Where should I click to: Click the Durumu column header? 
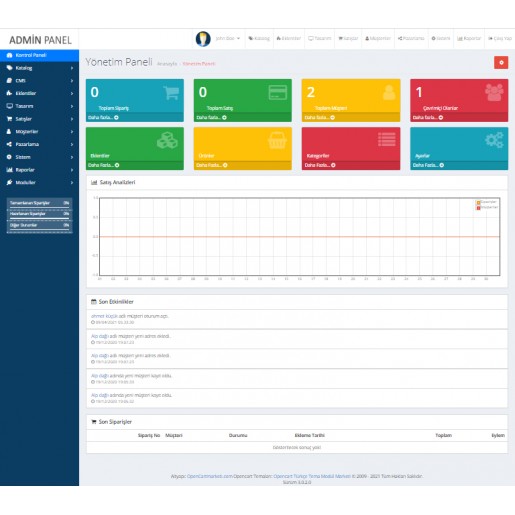(238, 436)
